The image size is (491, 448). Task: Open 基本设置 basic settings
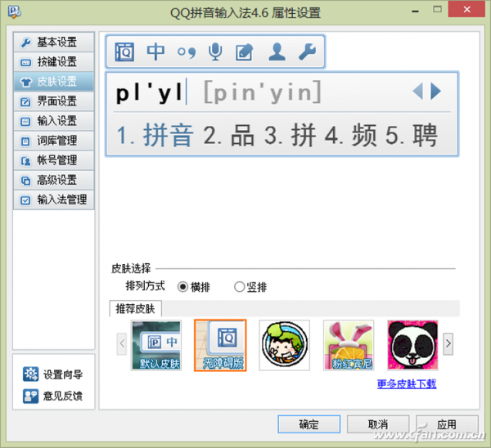53,42
